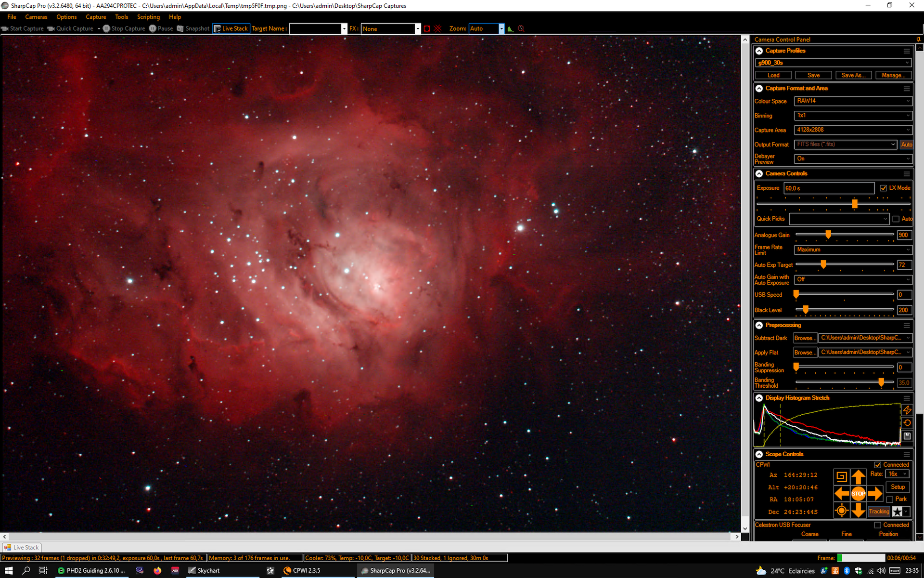Image resolution: width=924 pixels, height=578 pixels.
Task: Open the slew Rate 16x dropdown
Action: point(898,474)
